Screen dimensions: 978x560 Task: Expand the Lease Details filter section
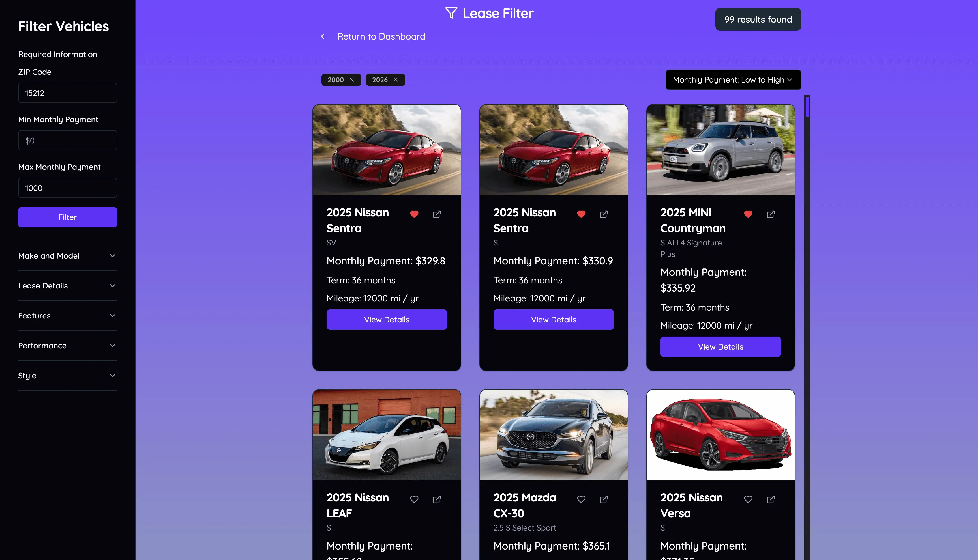click(x=67, y=286)
